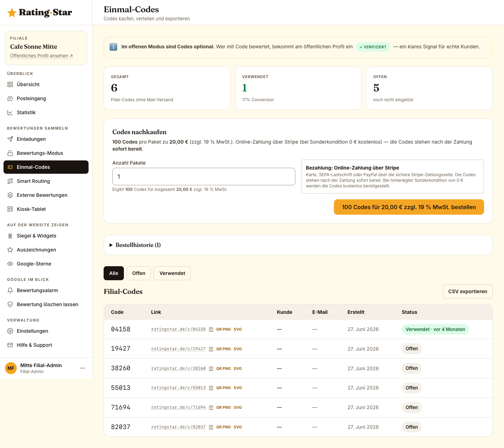Open link ratingstar.de/c/38260
Viewport: 504px width, 448px height.
pyautogui.click(x=178, y=368)
